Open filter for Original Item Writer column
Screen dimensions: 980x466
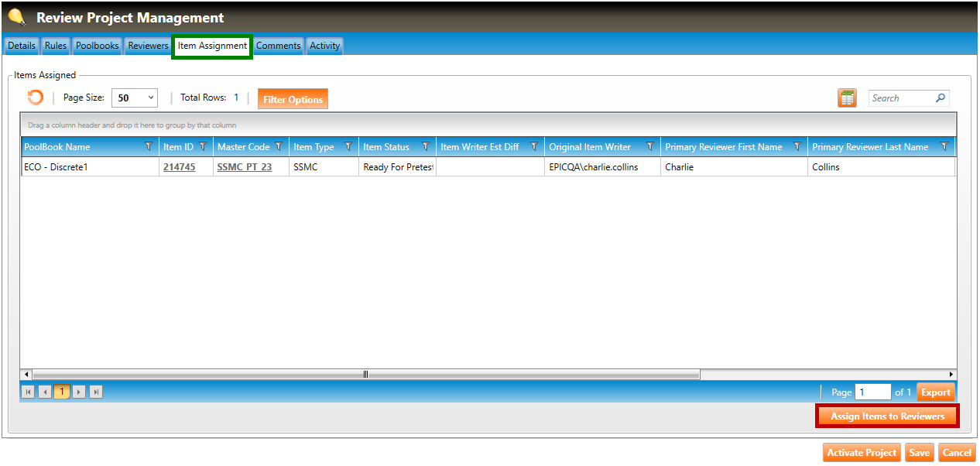(x=650, y=147)
